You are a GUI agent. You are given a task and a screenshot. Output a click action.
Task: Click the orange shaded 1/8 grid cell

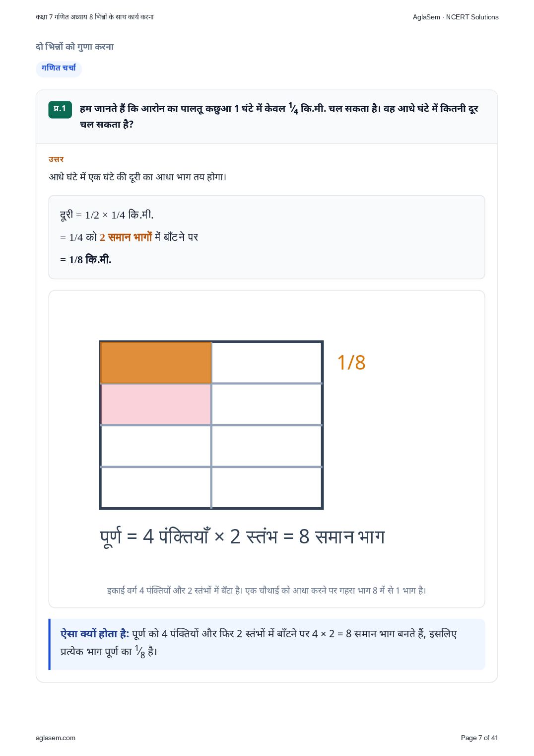[x=156, y=363]
